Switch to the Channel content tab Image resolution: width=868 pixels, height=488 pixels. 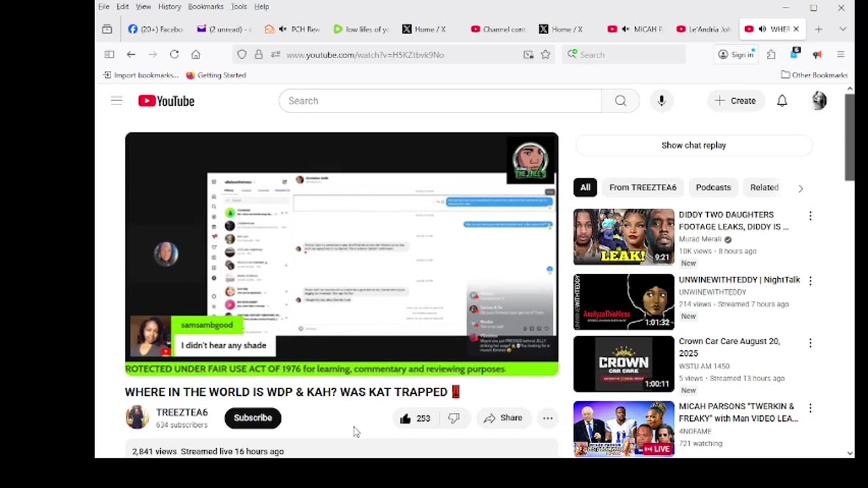pyautogui.click(x=498, y=29)
